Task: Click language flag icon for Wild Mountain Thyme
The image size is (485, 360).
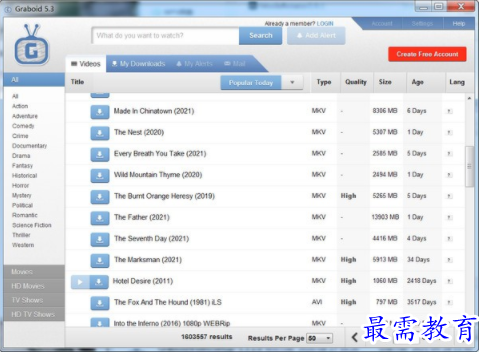Action: 449,175
